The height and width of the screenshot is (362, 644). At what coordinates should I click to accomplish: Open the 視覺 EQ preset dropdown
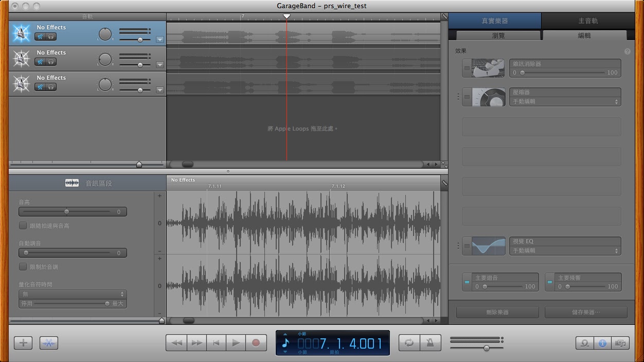pyautogui.click(x=565, y=250)
